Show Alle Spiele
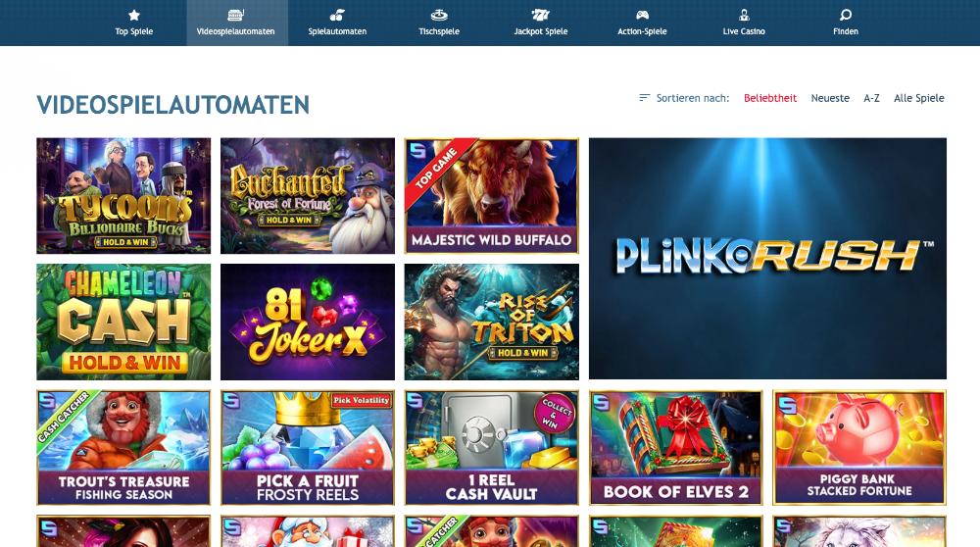 [x=919, y=98]
